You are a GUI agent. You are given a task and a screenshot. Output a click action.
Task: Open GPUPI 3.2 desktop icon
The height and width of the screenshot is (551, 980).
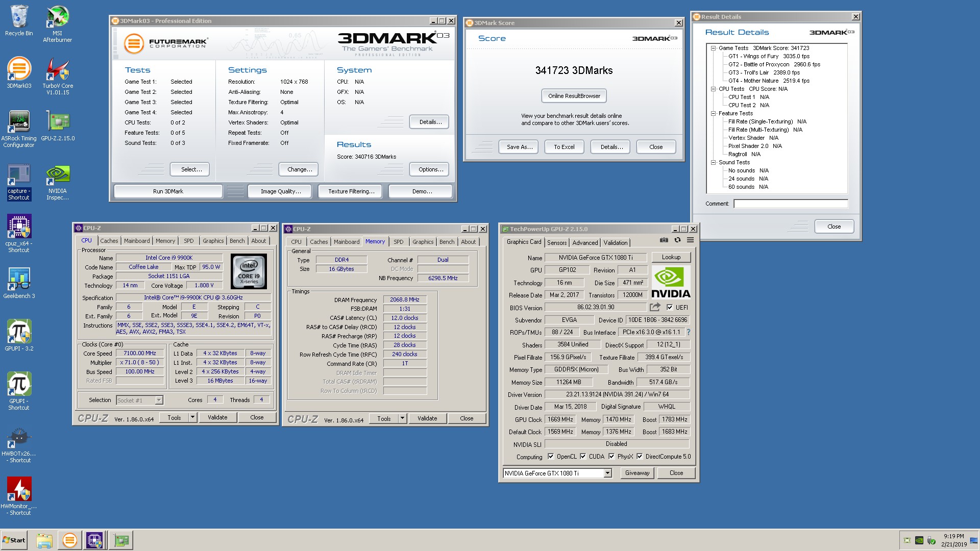pos(19,335)
